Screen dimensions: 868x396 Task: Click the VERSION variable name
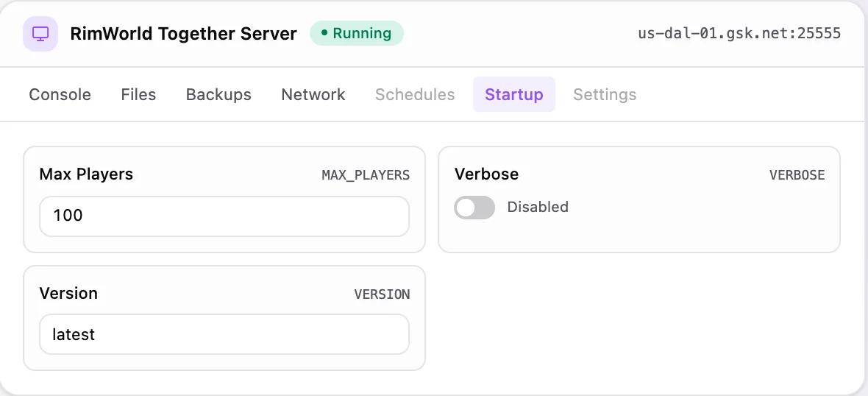382,294
